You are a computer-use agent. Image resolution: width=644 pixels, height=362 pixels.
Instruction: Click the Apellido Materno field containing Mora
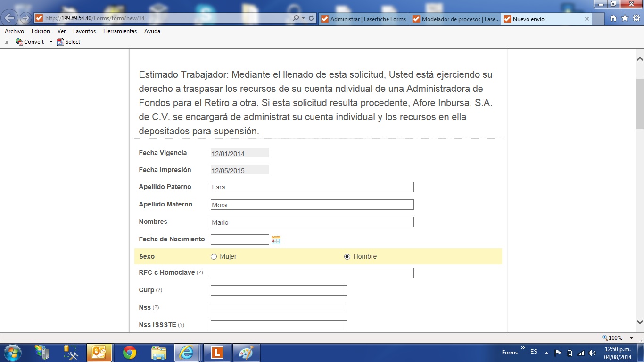coord(312,205)
